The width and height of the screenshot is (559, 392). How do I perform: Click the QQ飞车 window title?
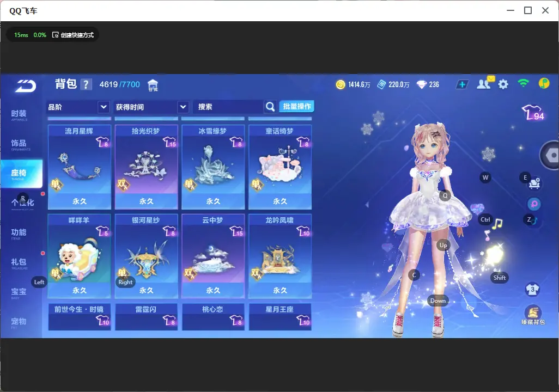23,11
